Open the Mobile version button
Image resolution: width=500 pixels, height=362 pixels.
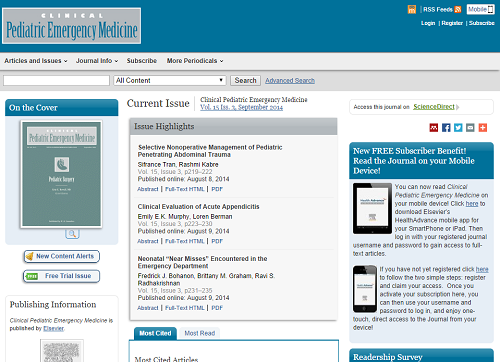click(480, 9)
